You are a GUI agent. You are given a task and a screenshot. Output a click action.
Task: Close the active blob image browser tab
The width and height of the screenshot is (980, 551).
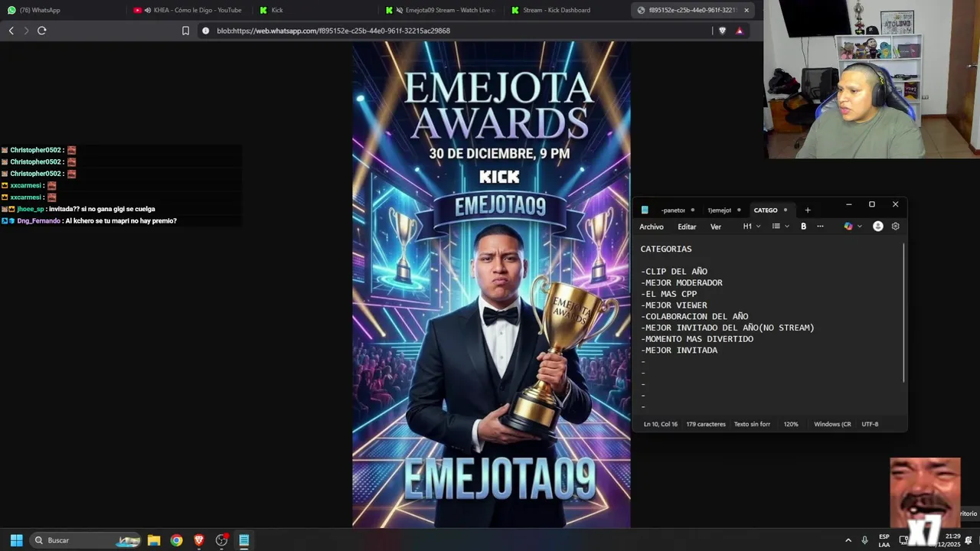coord(746,10)
